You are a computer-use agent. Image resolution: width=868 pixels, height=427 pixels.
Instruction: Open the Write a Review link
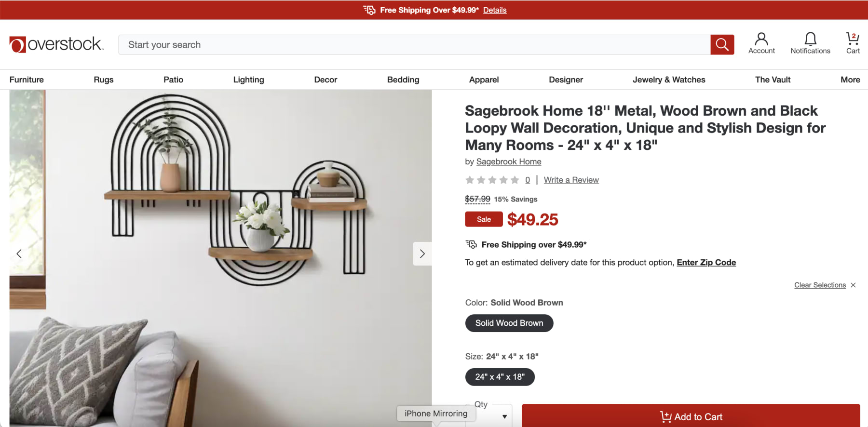(x=571, y=180)
